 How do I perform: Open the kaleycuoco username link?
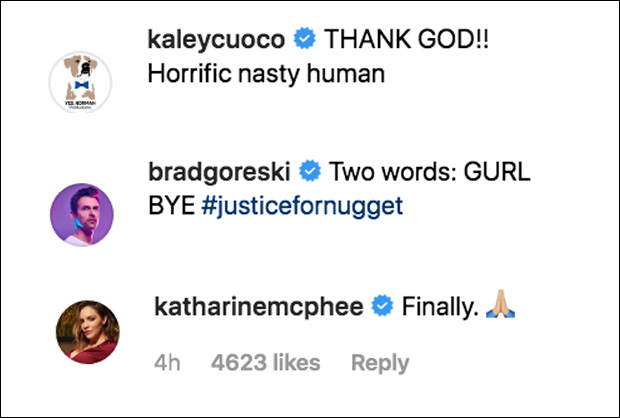(217, 39)
